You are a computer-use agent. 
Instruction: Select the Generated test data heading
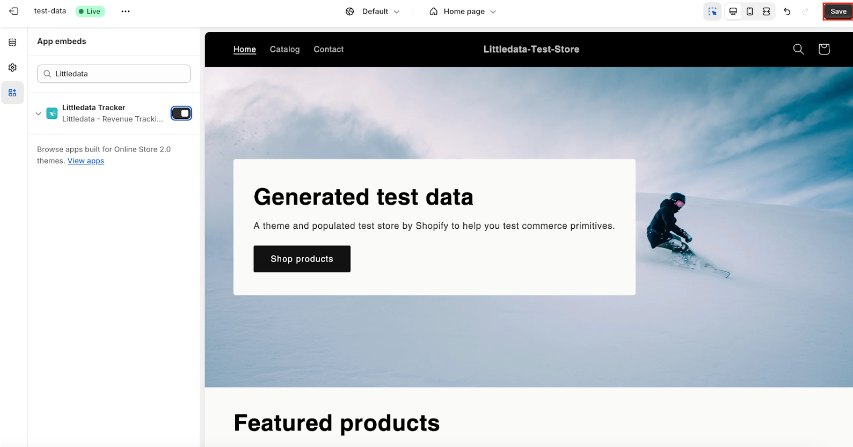[363, 197]
